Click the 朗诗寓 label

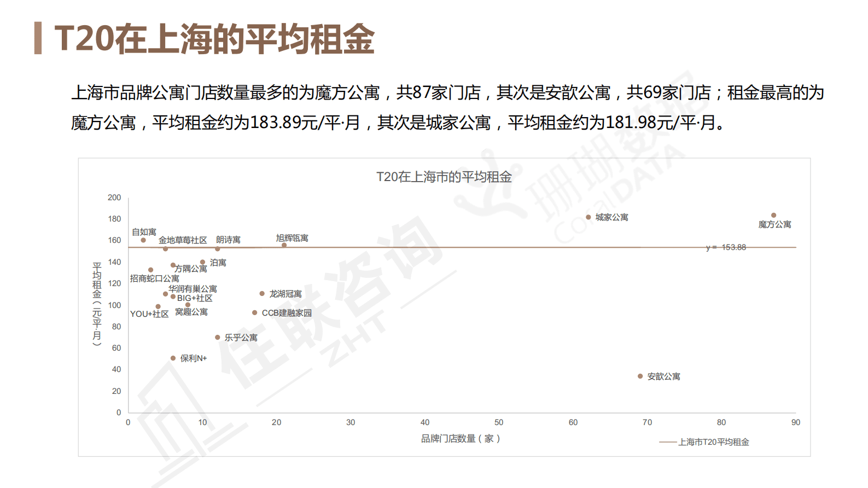(228, 240)
